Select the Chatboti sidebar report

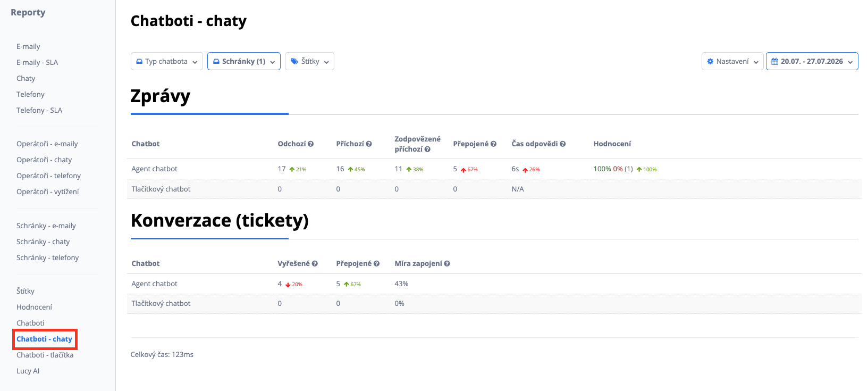tap(30, 323)
